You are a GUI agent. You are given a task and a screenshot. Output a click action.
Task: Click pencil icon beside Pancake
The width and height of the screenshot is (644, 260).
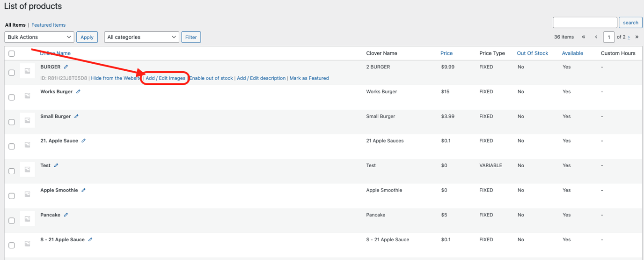tap(66, 215)
